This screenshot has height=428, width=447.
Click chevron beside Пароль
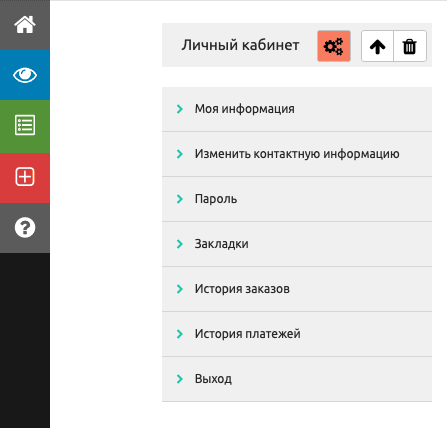coord(180,199)
